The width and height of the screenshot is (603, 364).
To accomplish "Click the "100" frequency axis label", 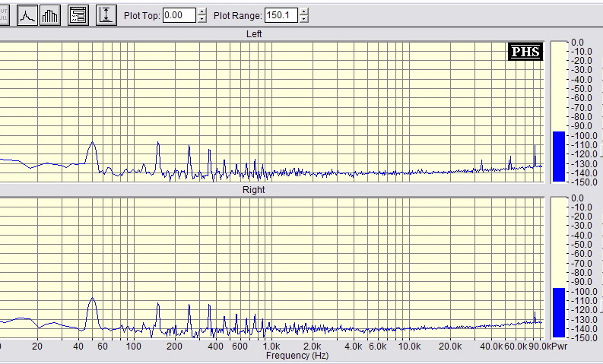I will (x=133, y=347).
